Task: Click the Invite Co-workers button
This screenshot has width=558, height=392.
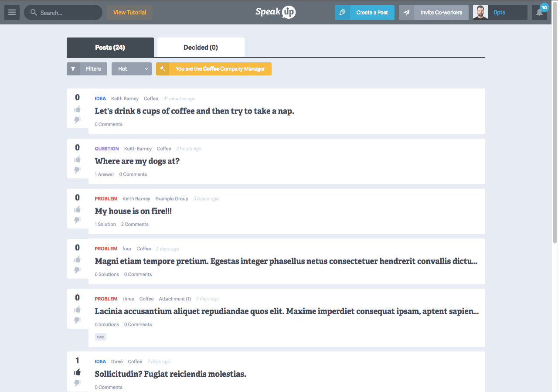Action: click(x=433, y=13)
